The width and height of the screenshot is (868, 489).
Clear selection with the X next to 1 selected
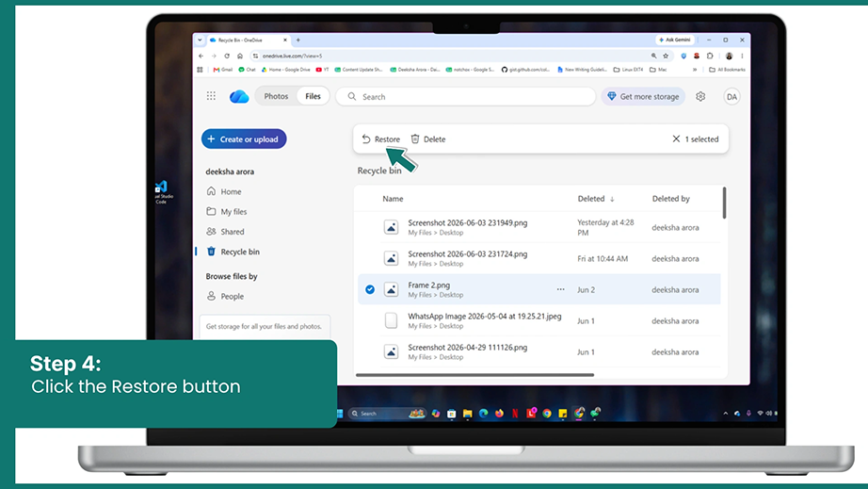tap(676, 139)
